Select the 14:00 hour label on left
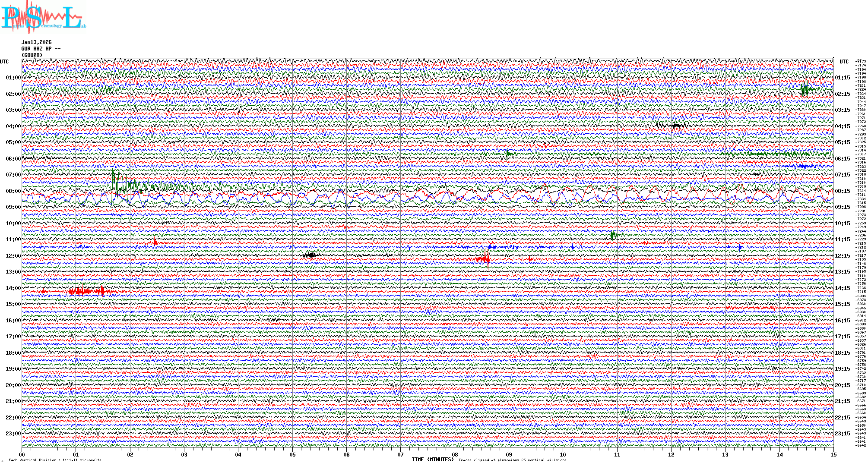 13,288
